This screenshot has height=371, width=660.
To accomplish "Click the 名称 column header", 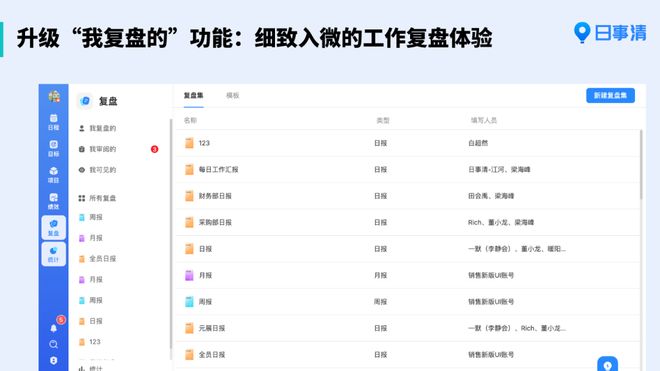I will pos(190,120).
